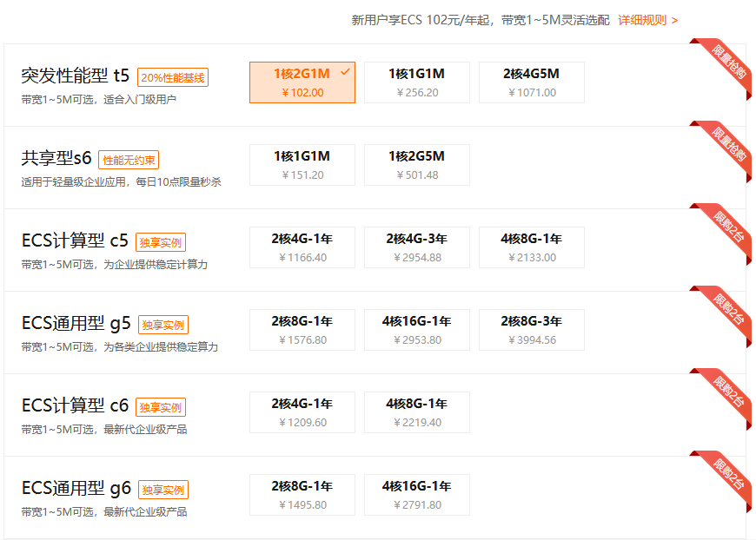Choose the 2核4G5M ¥1071.00 plan
The height and width of the screenshot is (540, 756).
click(531, 82)
